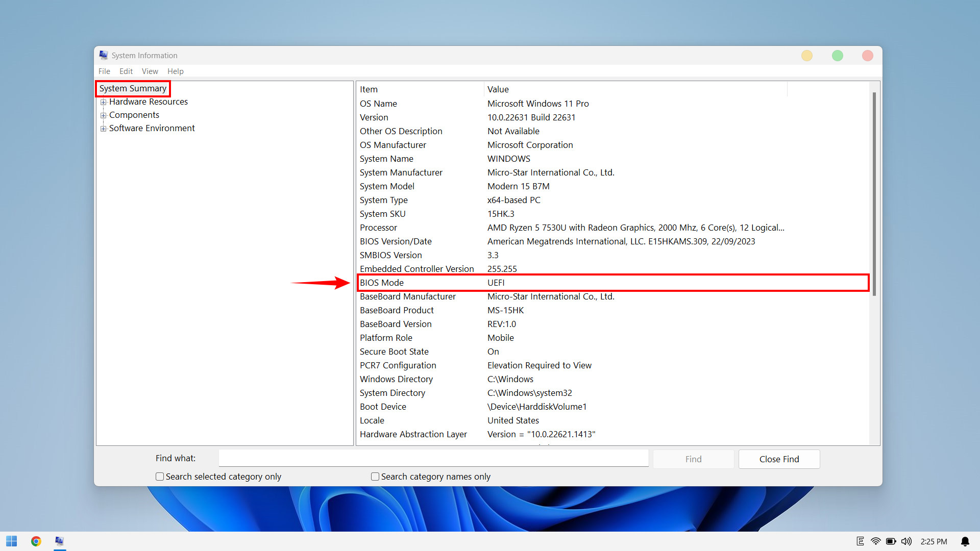Select the System Model row
Viewport: 980px width, 551px height.
pos(612,186)
